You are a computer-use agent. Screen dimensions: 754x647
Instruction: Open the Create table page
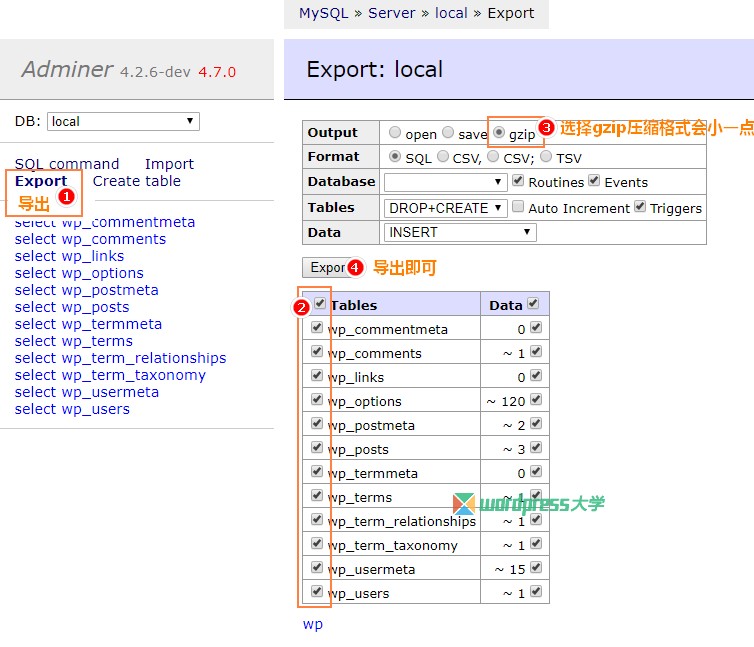pyautogui.click(x=137, y=181)
